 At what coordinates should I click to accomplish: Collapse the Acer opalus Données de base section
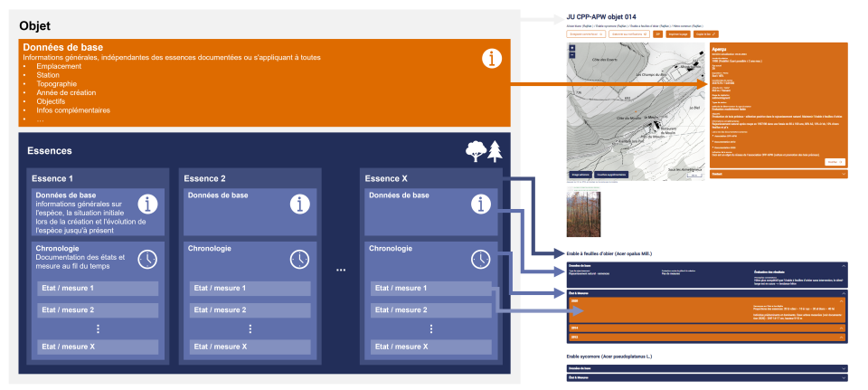(843, 266)
